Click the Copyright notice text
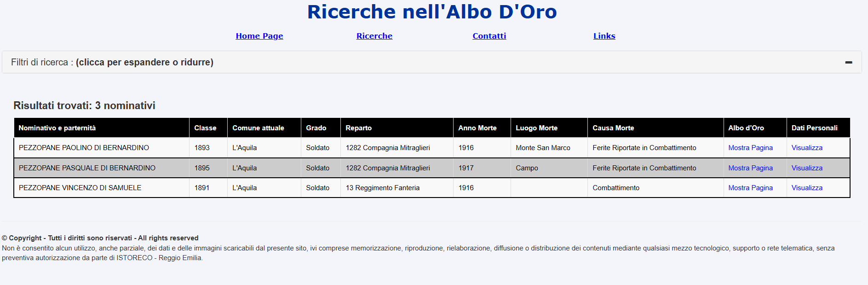The width and height of the screenshot is (868, 285). pos(100,238)
